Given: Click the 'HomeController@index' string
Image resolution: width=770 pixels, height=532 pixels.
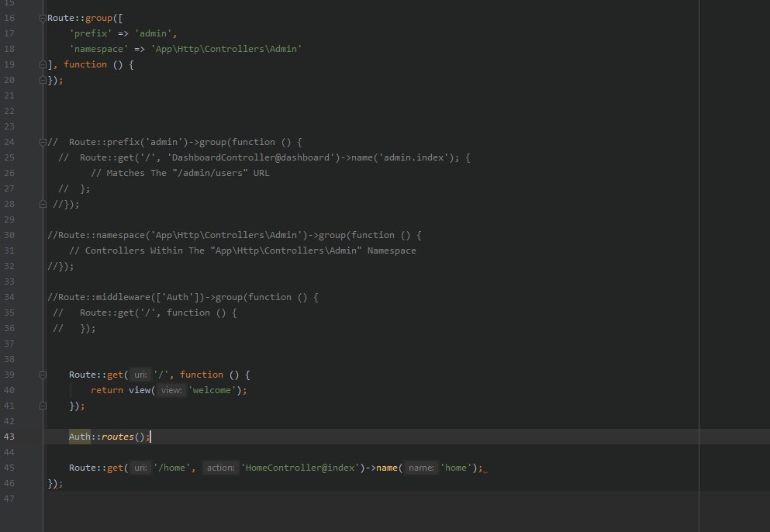Looking at the screenshot, I should [300, 468].
